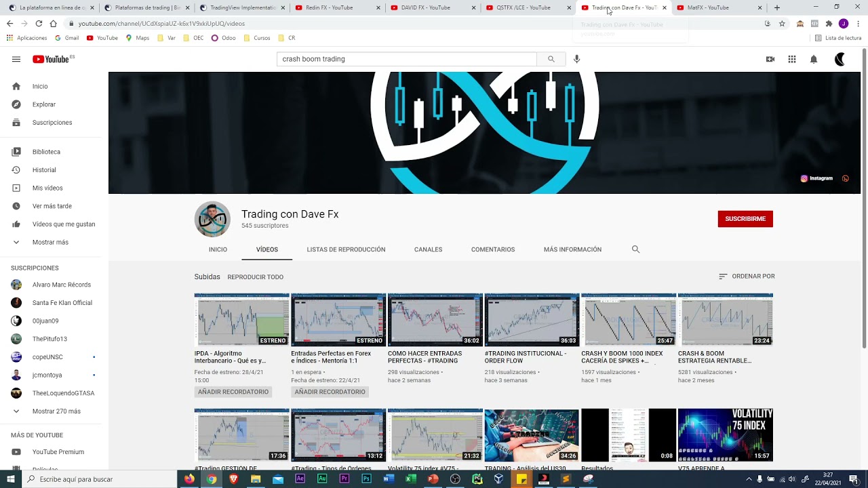Open MÁS INFORMACIÓN tab

pos(572,249)
